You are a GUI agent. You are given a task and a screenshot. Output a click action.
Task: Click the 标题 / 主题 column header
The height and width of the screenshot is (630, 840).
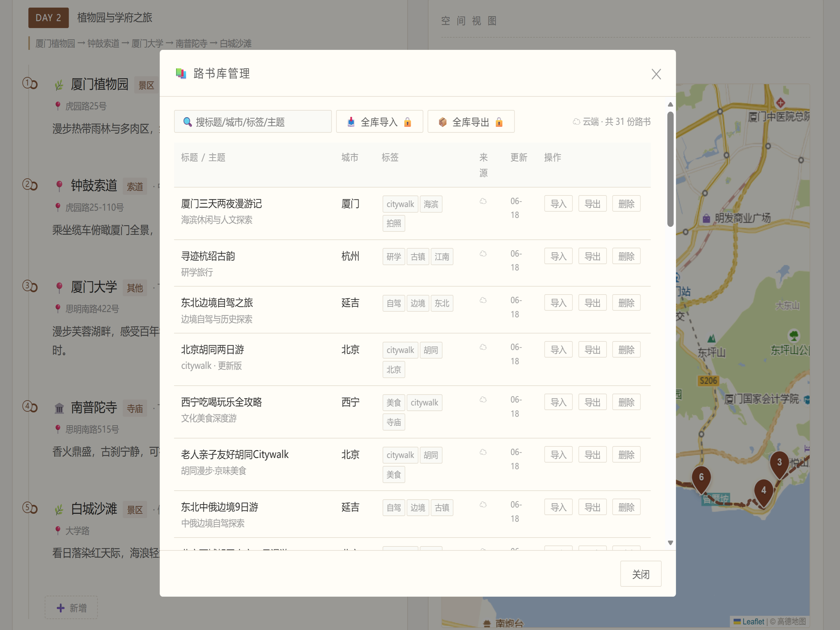click(x=203, y=157)
